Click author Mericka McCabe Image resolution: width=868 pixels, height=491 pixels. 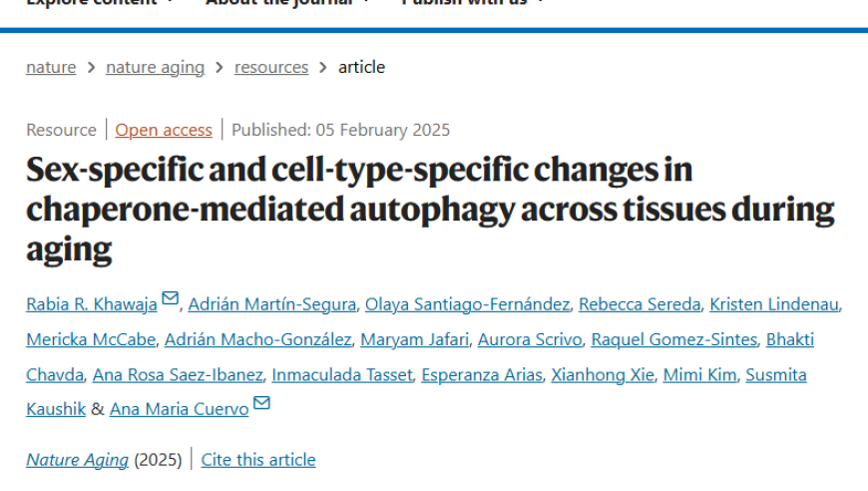[91, 339]
